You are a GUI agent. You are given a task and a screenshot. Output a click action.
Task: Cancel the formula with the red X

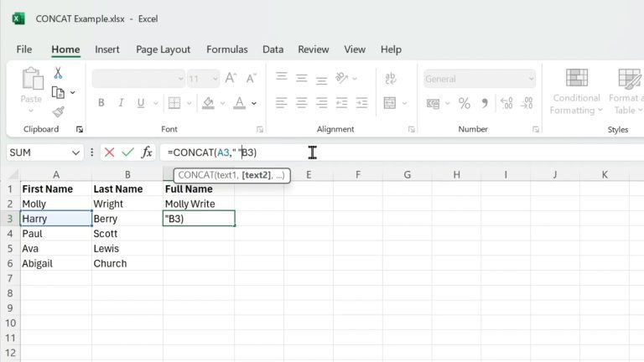point(109,153)
